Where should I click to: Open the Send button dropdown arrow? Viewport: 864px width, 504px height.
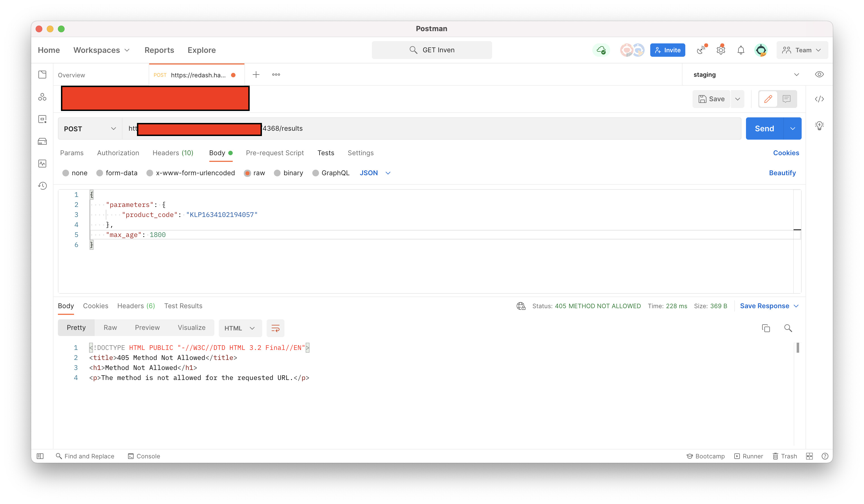(792, 129)
